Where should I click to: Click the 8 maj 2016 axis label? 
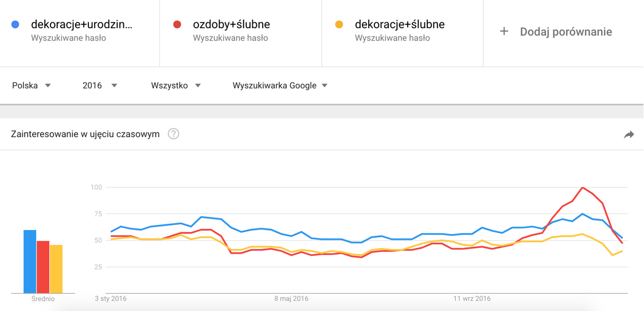(x=291, y=298)
